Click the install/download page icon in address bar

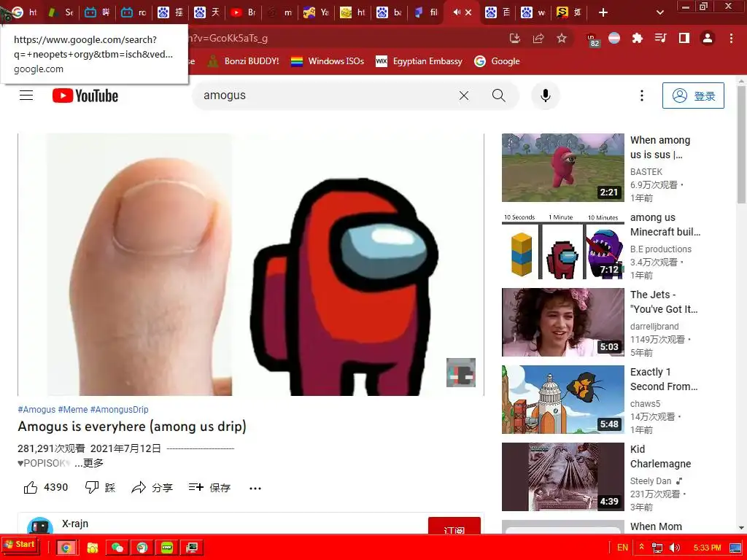[x=515, y=38]
